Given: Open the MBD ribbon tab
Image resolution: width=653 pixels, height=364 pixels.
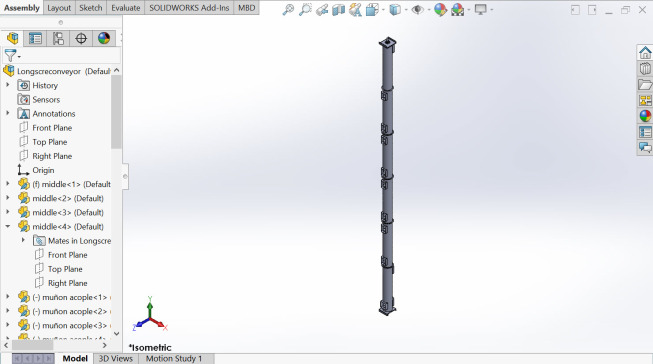Looking at the screenshot, I should tap(247, 7).
